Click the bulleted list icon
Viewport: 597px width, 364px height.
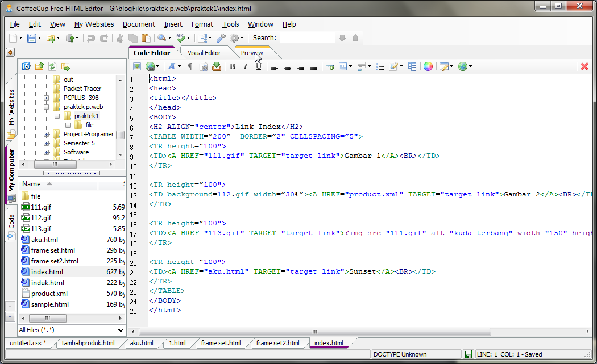coord(380,66)
